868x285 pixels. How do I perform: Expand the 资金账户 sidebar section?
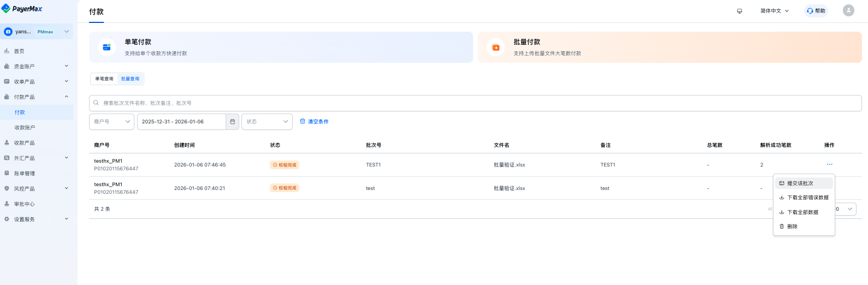37,67
